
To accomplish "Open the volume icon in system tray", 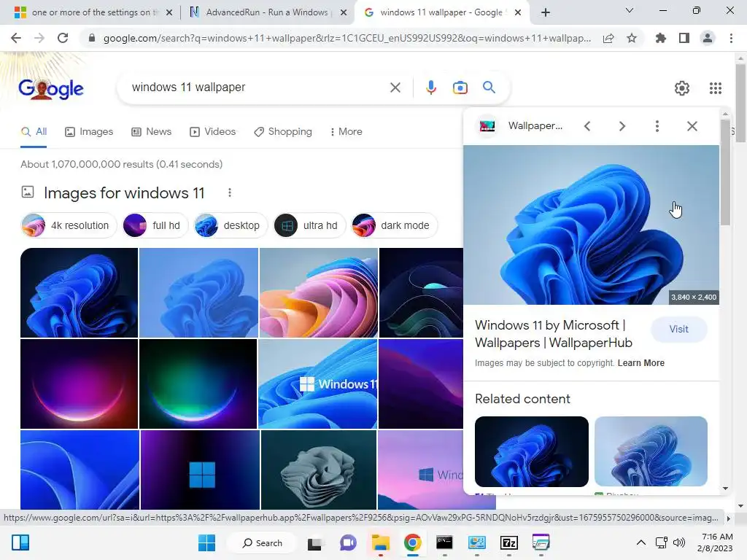I will [x=679, y=542].
